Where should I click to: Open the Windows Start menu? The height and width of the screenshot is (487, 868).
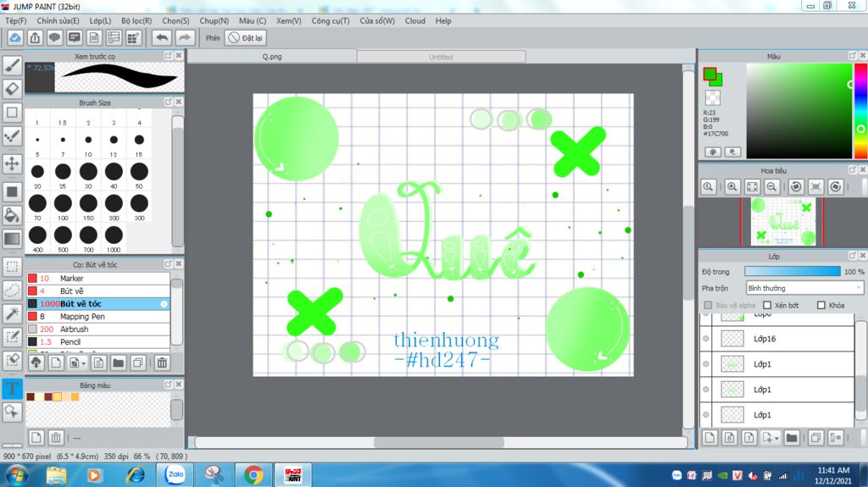[x=16, y=475]
